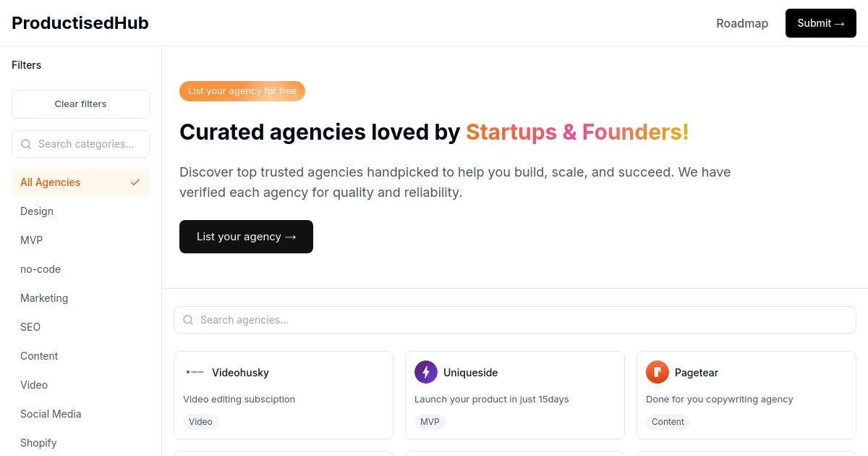Click the ProductisedHub logo text

(80, 22)
